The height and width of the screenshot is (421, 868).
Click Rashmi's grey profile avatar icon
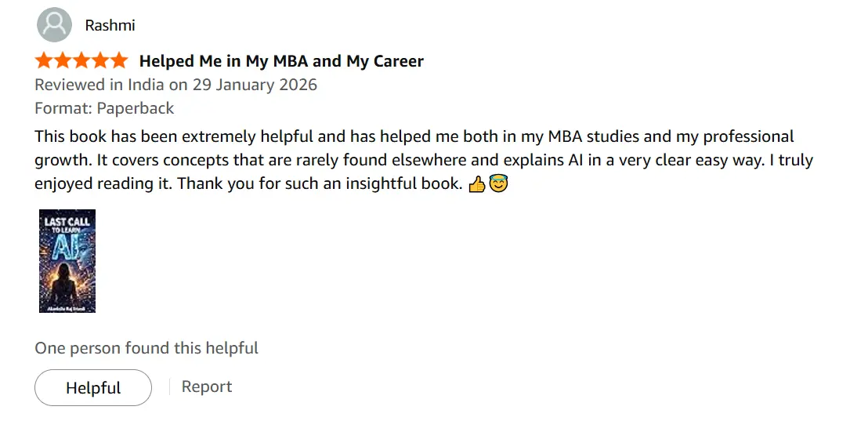pyautogui.click(x=54, y=25)
